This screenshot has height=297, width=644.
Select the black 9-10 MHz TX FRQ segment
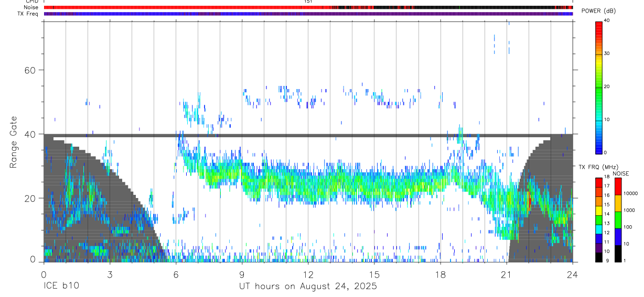[598, 257]
